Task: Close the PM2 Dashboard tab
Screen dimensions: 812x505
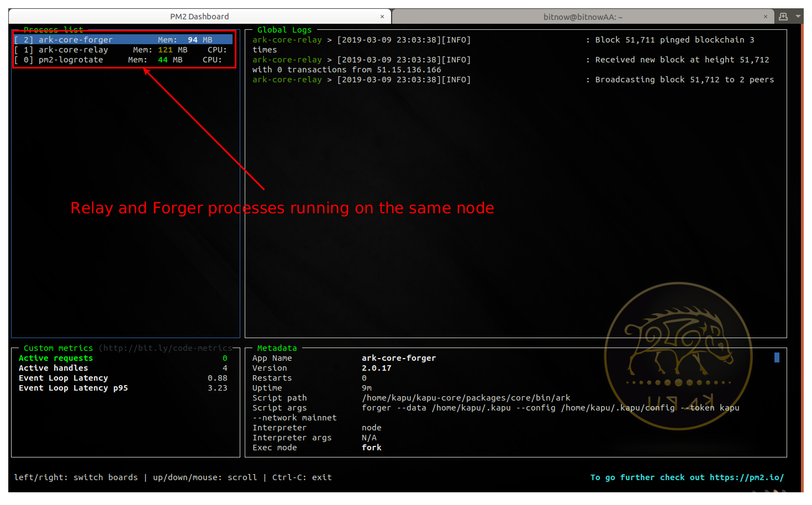Action: click(382, 17)
